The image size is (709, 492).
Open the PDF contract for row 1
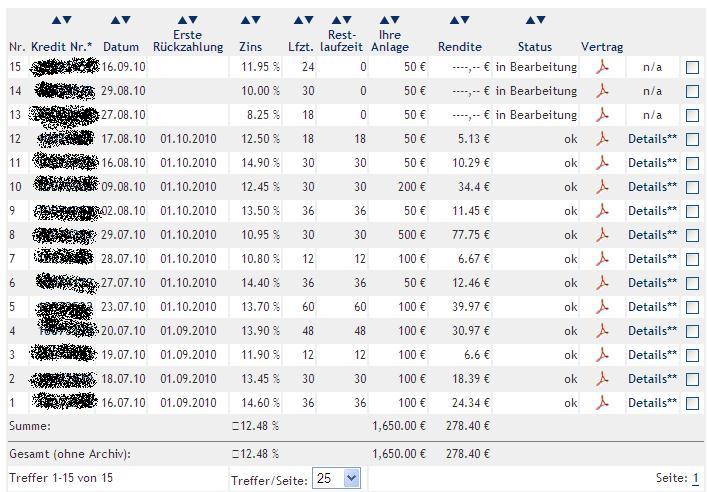point(602,403)
